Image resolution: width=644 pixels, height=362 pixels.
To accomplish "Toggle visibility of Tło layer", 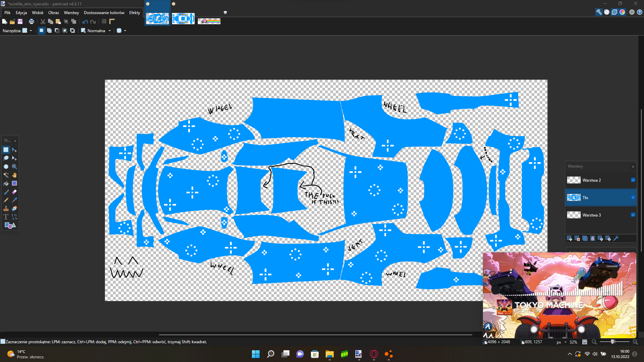I will point(633,197).
